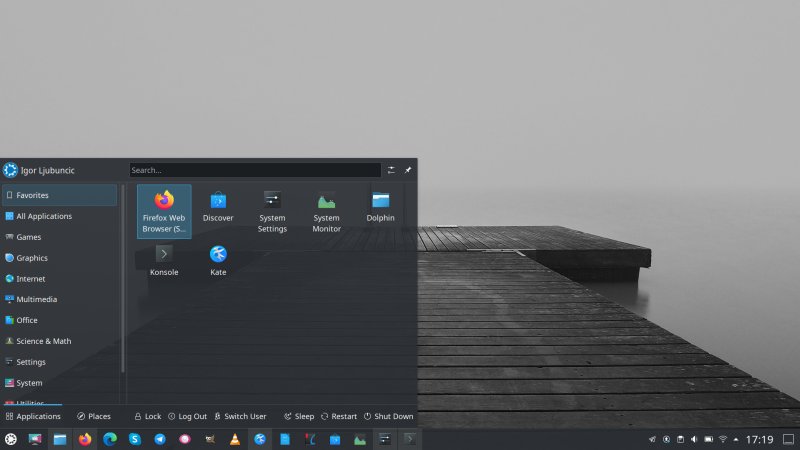This screenshot has height=450, width=800.
Task: Open Skype from the taskbar
Action: pos(134,439)
